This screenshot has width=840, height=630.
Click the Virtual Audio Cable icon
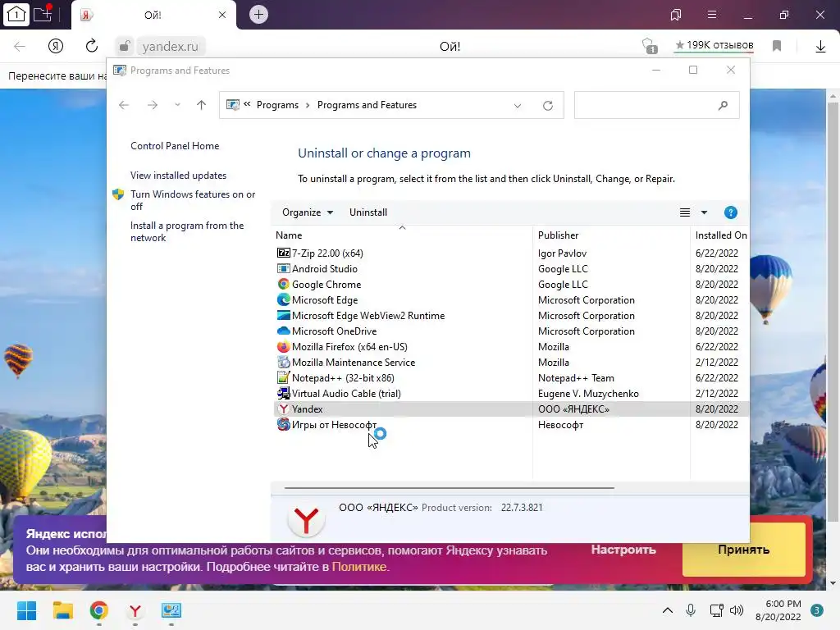tap(283, 393)
